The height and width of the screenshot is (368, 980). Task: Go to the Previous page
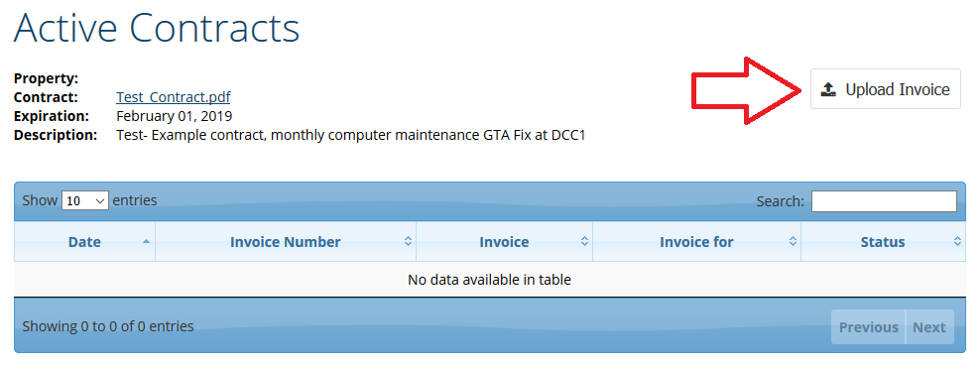[x=868, y=326]
